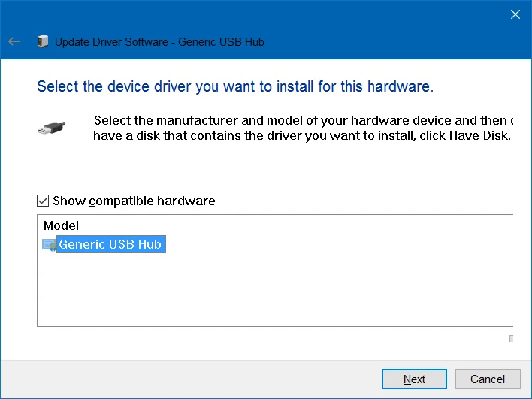Go back using the back arrow
Screen dimensions: 532x399
click(14, 42)
